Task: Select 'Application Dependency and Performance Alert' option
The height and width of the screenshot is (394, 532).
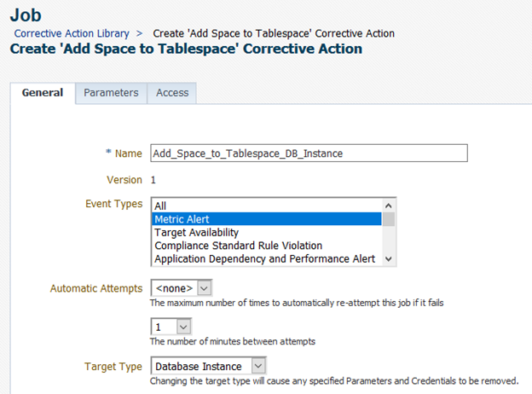Action: point(264,258)
